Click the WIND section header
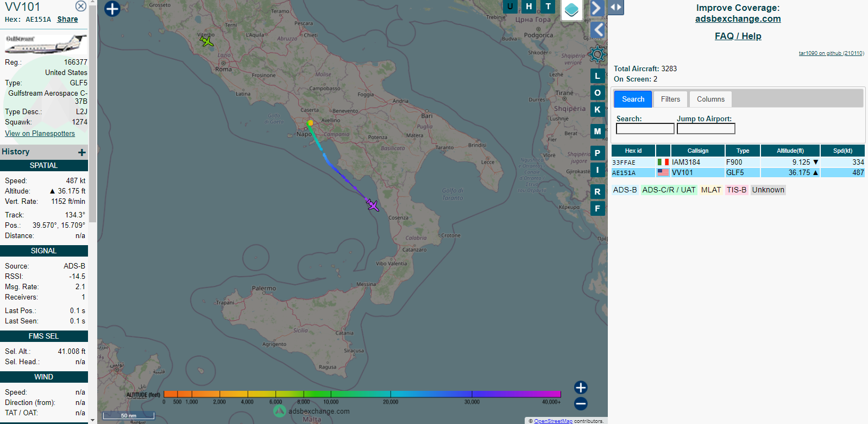 [x=44, y=377]
